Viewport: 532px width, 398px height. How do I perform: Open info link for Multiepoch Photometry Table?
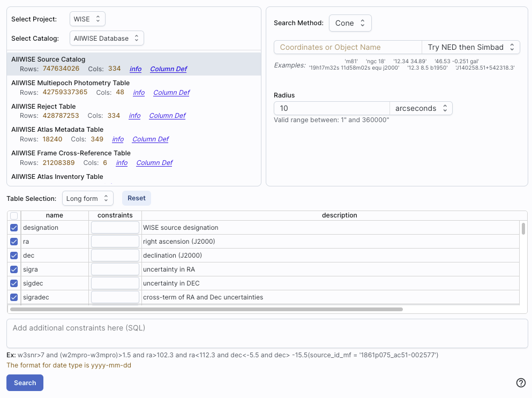click(139, 92)
